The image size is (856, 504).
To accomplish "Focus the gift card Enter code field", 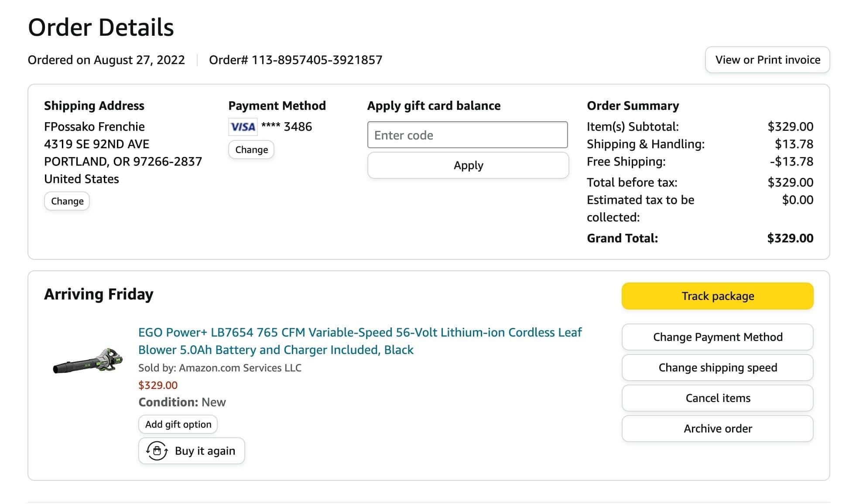I will click(467, 135).
